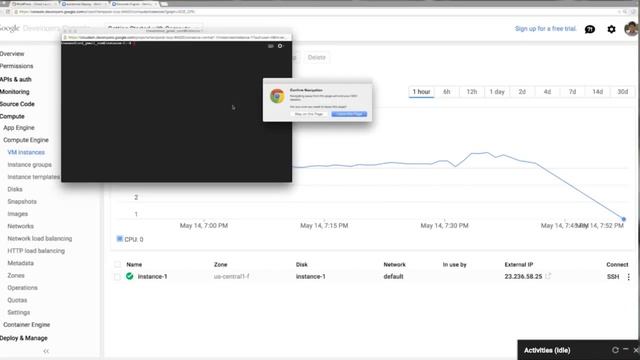Select the 12h time range

471,92
